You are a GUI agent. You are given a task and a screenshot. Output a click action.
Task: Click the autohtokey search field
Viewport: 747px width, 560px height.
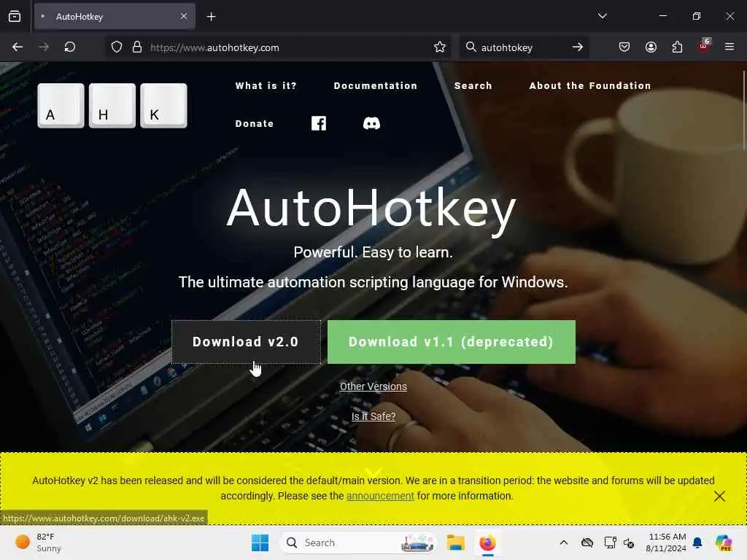pos(524,47)
